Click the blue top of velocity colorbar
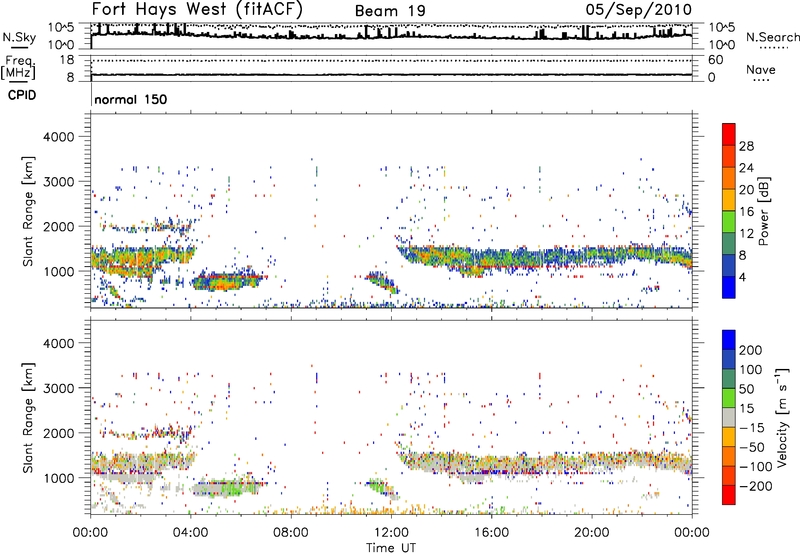This screenshot has height=554, width=800. click(x=729, y=340)
